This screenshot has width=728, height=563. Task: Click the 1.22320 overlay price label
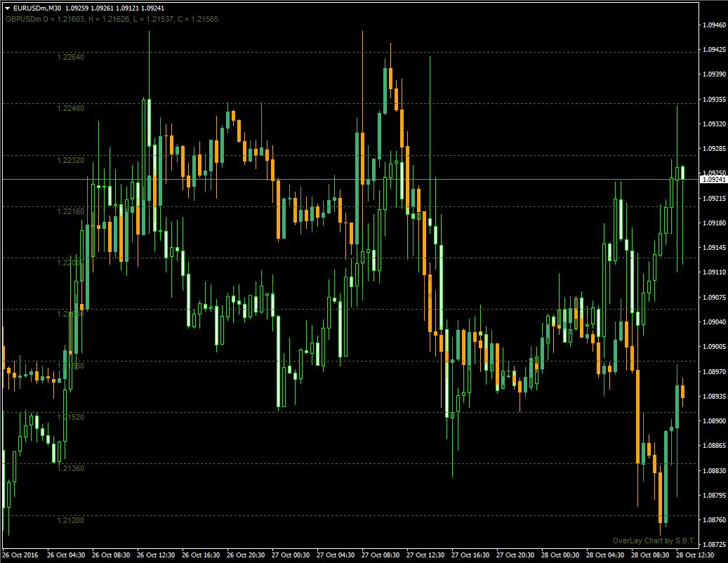pyautogui.click(x=70, y=160)
